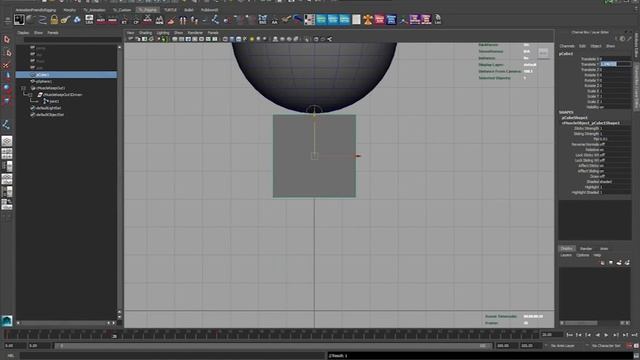Click the blue connected-nodes shelf icon
Image resolution: width=640 pixels, height=360 pixels.
click(x=215, y=19)
